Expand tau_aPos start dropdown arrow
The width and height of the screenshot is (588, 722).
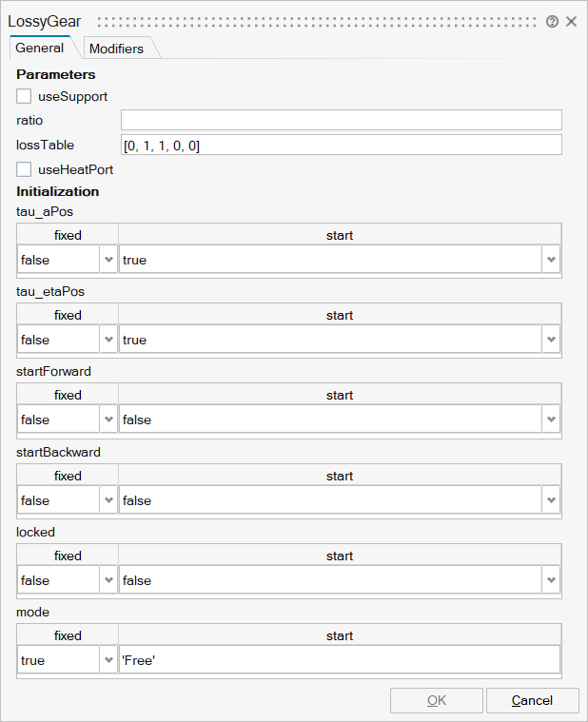pyautogui.click(x=550, y=260)
